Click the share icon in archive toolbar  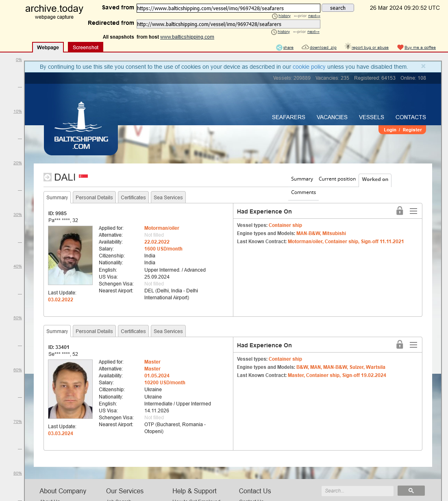tap(279, 48)
